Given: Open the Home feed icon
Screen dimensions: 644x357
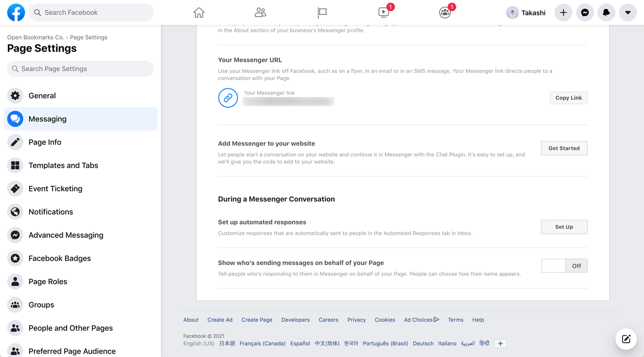Looking at the screenshot, I should [199, 12].
